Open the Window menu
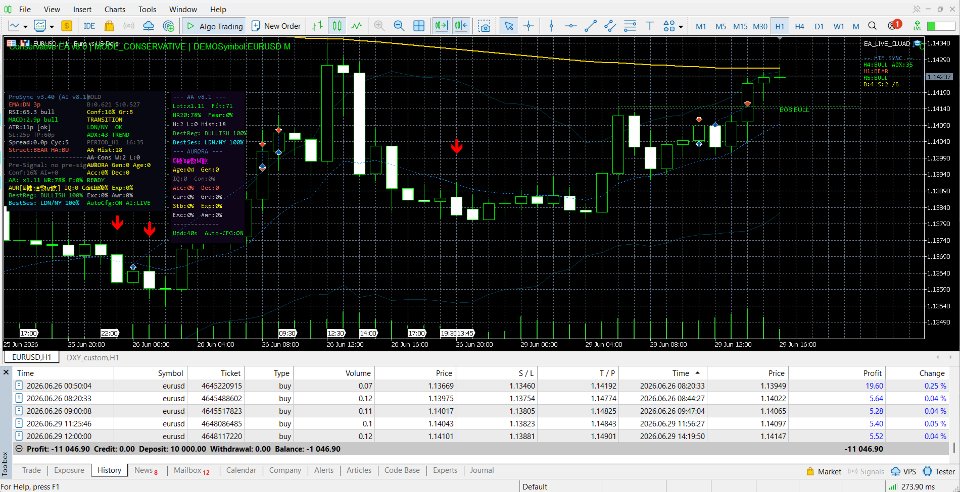The width and height of the screenshot is (960, 492). click(x=183, y=9)
